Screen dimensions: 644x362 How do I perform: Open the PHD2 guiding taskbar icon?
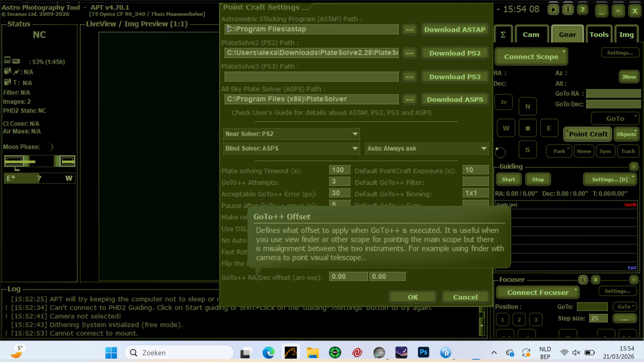tap(335, 352)
